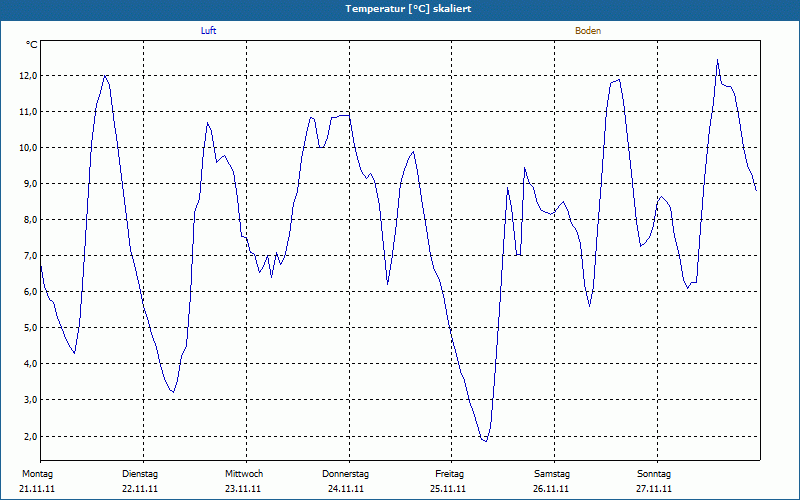This screenshot has width=800, height=500.
Task: Click the 'Luft' legend label
Action: 208,31
